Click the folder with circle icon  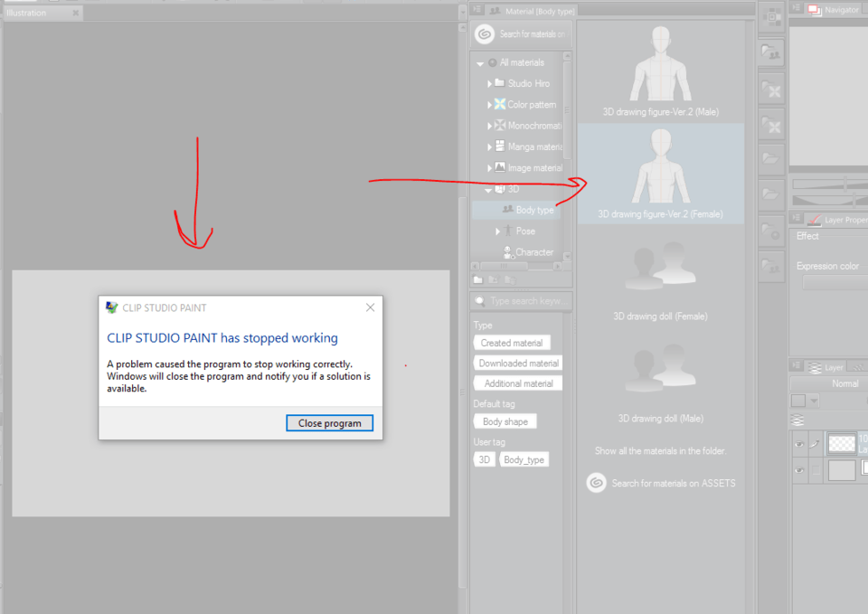(x=771, y=231)
